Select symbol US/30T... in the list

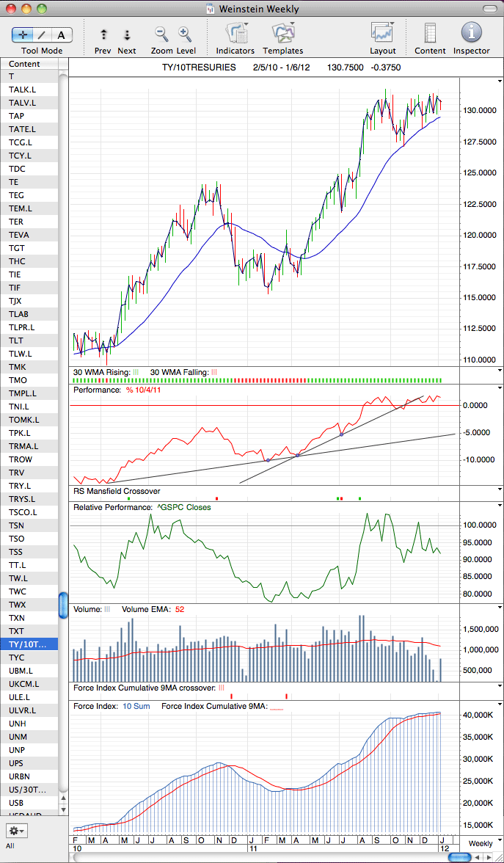click(29, 790)
